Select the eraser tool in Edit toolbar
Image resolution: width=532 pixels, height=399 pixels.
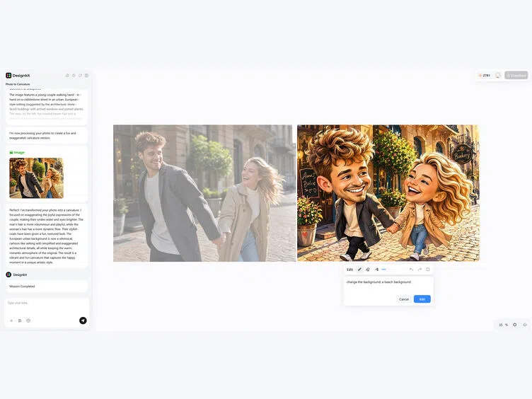pos(368,270)
